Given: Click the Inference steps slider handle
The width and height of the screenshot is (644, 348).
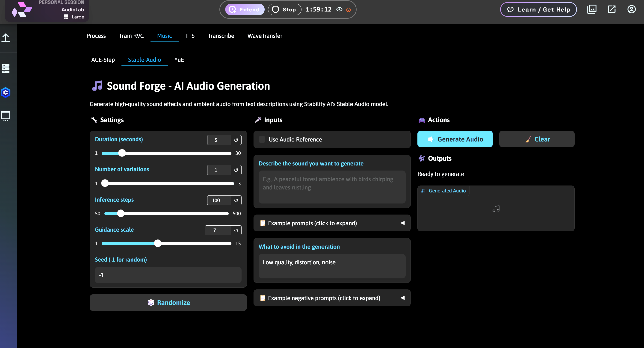Looking at the screenshot, I should pos(121,213).
